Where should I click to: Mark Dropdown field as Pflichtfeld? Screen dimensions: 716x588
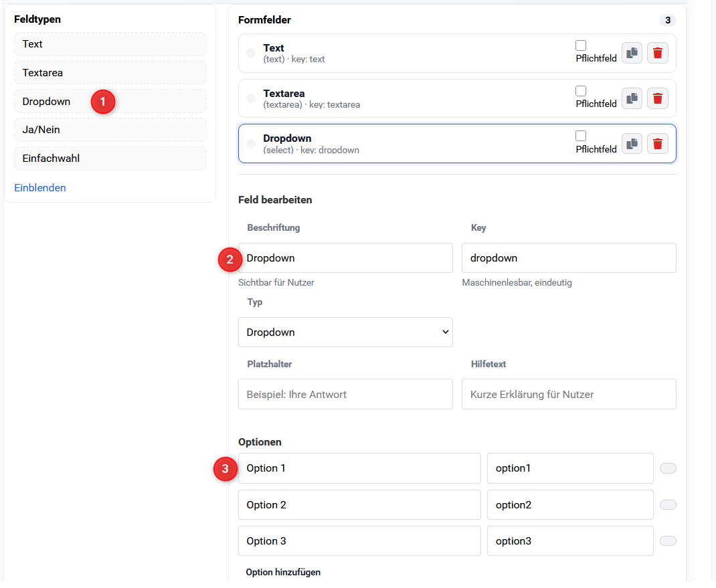click(x=581, y=136)
